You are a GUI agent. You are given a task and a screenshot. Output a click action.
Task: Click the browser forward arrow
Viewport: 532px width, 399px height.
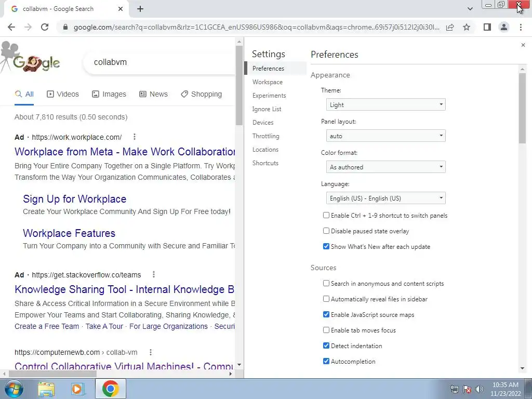coord(28,27)
